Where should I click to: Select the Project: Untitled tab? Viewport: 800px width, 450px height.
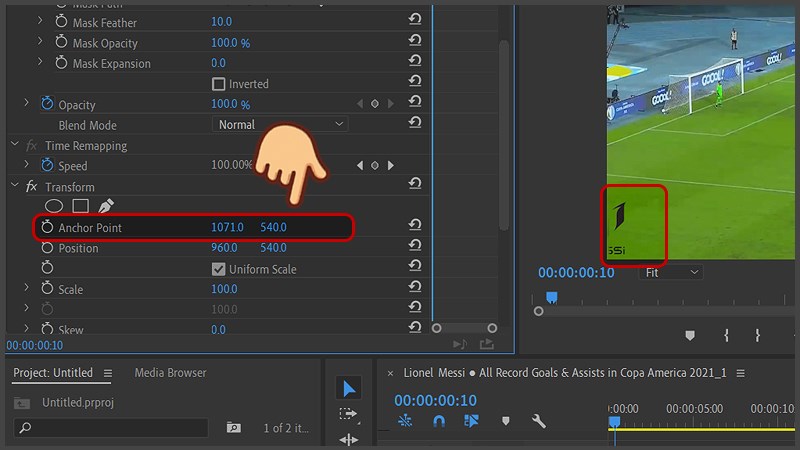[53, 373]
